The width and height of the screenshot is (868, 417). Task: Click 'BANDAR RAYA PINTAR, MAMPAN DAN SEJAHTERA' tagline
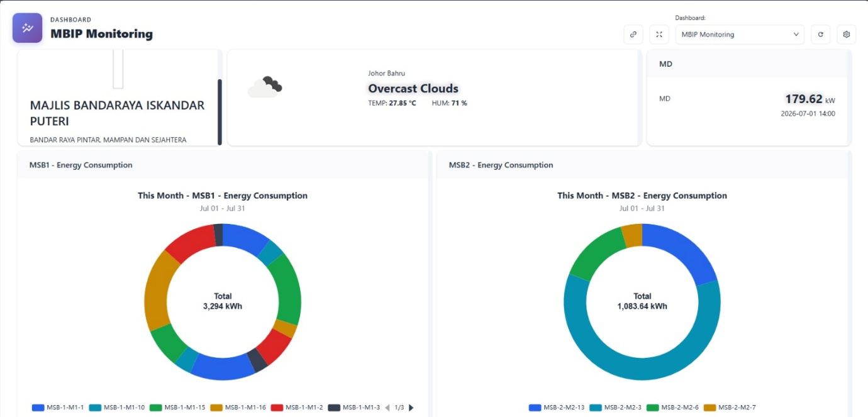click(x=108, y=140)
